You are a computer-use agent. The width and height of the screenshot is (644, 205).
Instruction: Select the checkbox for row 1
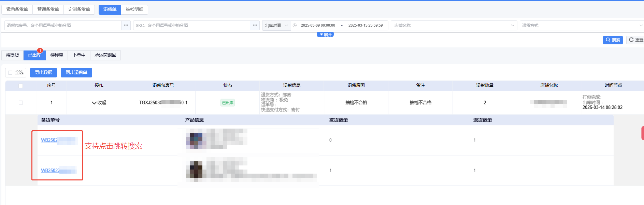pos(20,103)
